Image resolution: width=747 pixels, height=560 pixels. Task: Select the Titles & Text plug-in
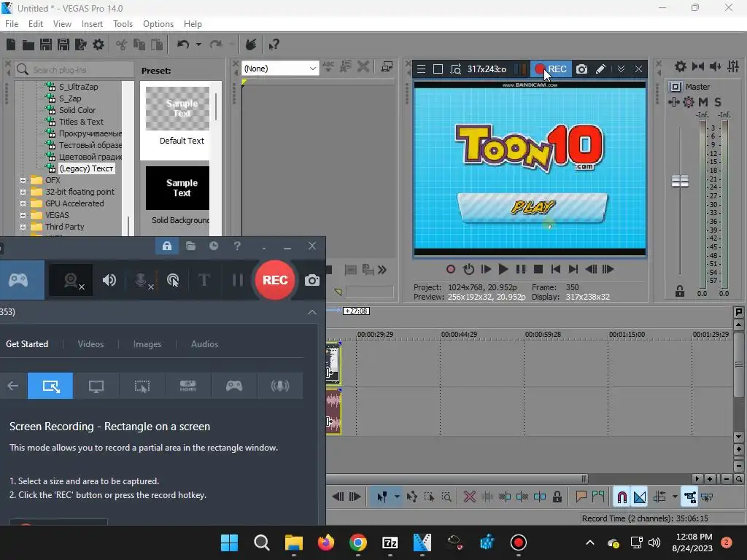coord(81,122)
